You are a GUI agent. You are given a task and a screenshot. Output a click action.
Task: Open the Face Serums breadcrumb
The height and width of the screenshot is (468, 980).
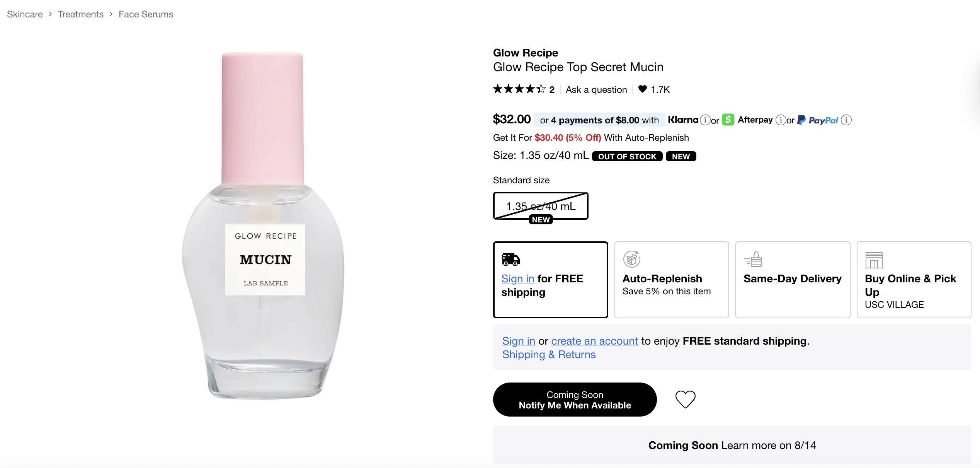tap(146, 14)
